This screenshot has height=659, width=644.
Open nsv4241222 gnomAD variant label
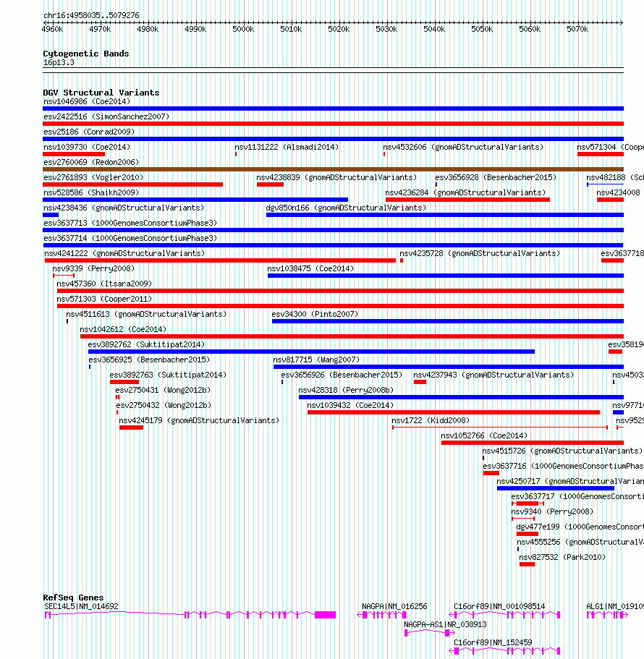125,253
